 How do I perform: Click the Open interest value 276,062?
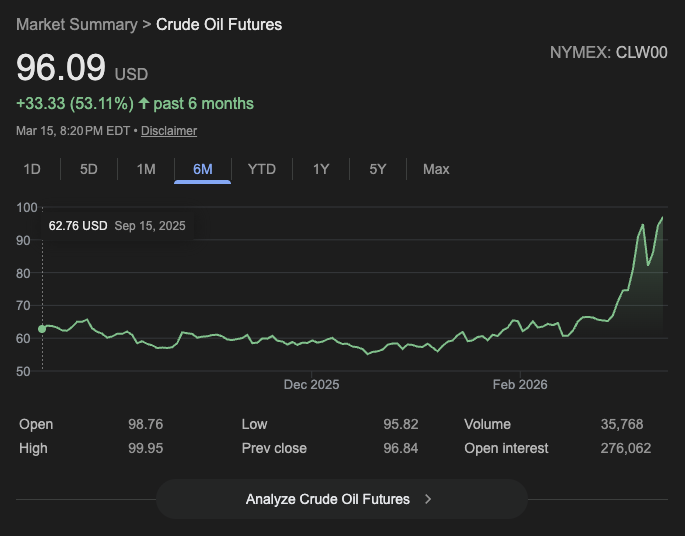coord(625,448)
